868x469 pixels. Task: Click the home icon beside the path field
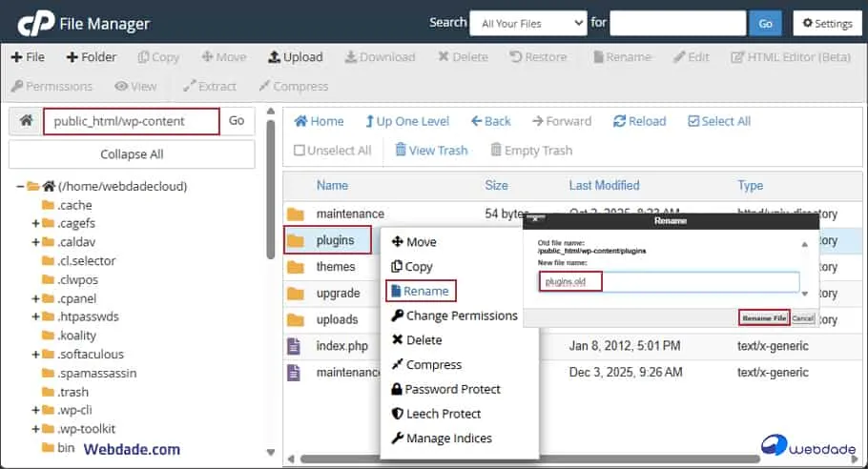[26, 121]
